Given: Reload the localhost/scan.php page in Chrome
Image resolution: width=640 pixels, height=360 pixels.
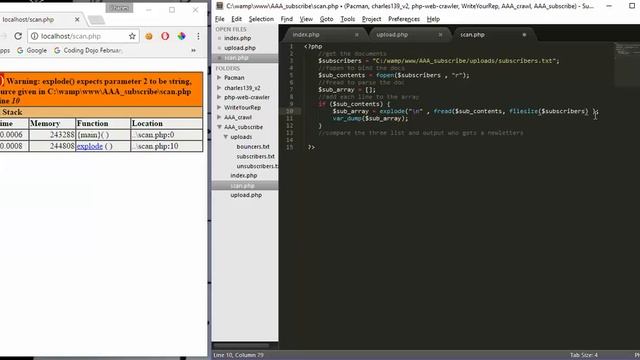Looking at the screenshot, I should (x=18, y=36).
